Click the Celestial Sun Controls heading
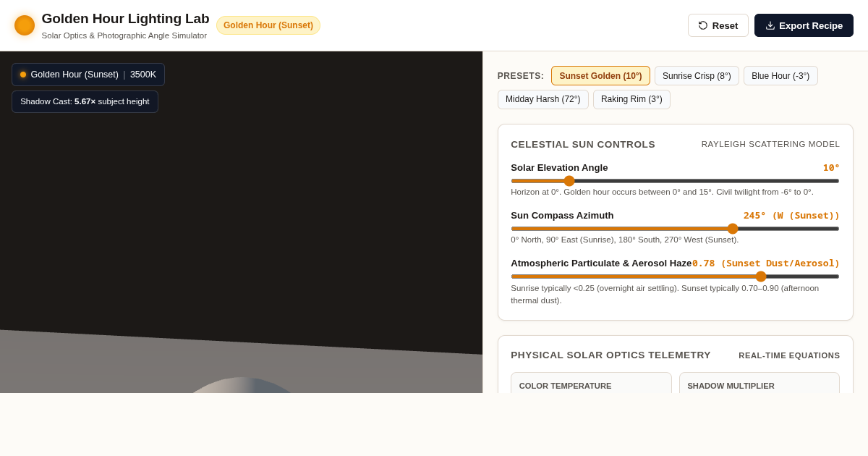 click(x=583, y=144)
